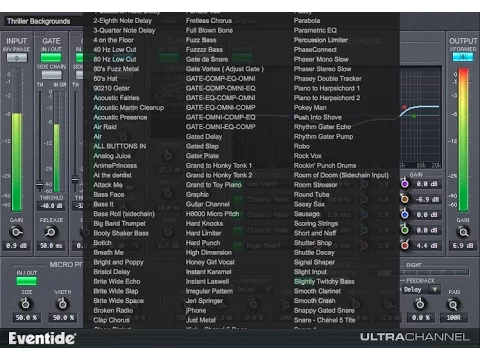Select the Fretless Chorus preset
This screenshot has width=480, height=360.
(x=209, y=21)
